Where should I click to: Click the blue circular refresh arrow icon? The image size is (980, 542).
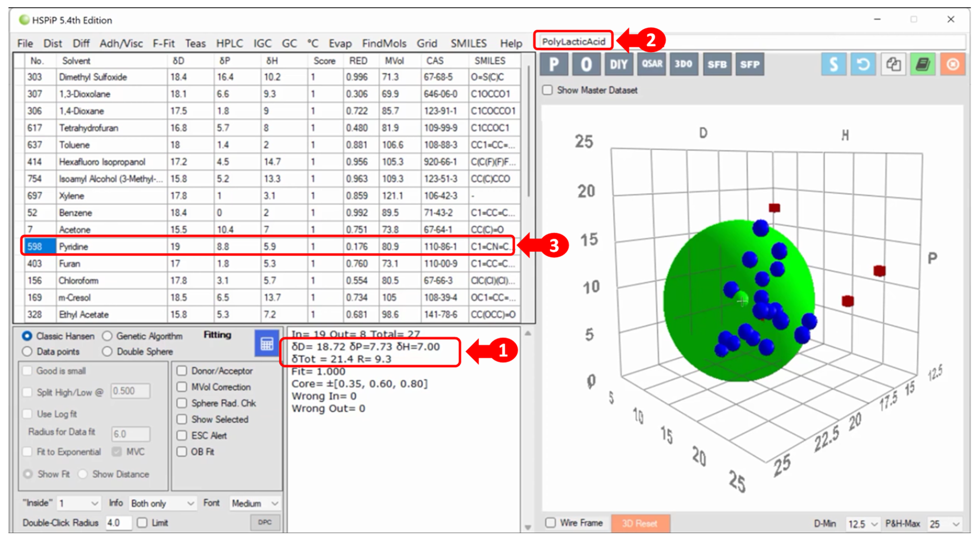coord(863,64)
